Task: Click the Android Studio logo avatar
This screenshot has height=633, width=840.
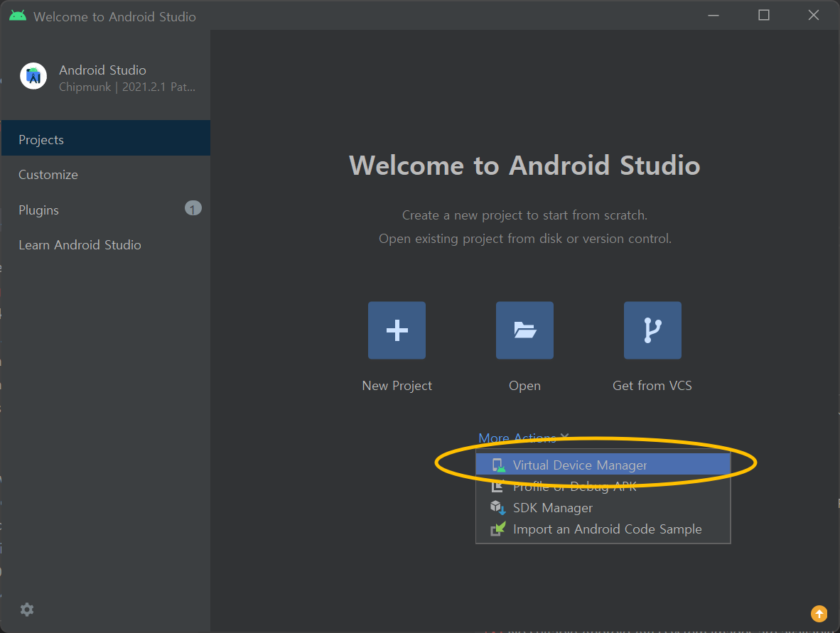Action: point(33,76)
